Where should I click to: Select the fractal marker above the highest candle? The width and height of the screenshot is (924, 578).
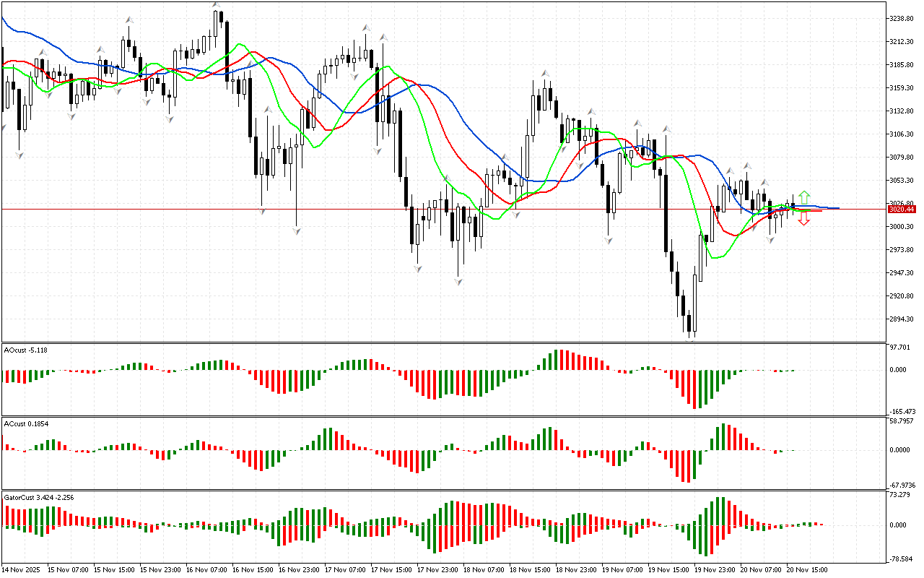tap(216, 7)
